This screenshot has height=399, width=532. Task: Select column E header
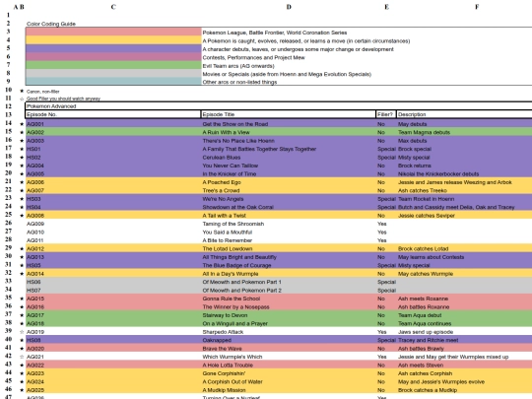click(x=386, y=7)
